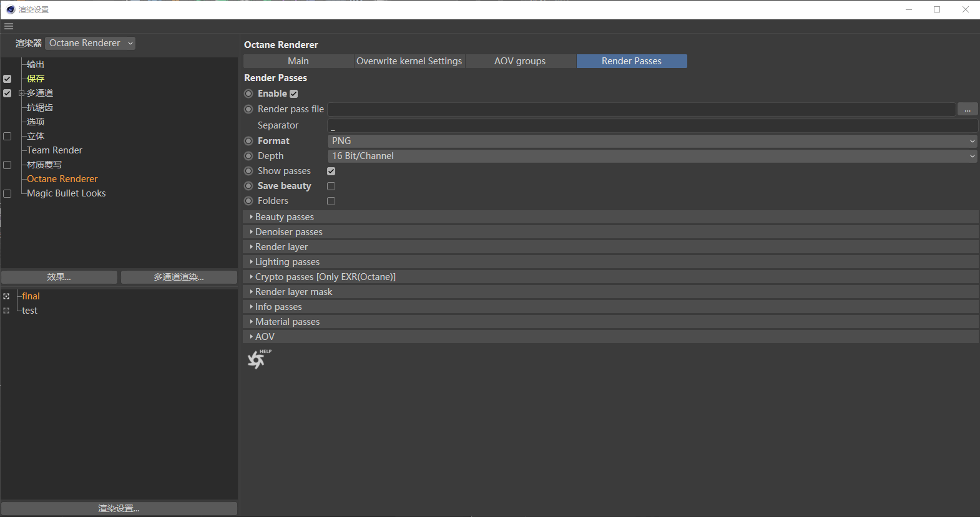This screenshot has width=980, height=517.
Task: Browse for render pass file path
Action: pyautogui.click(x=968, y=109)
